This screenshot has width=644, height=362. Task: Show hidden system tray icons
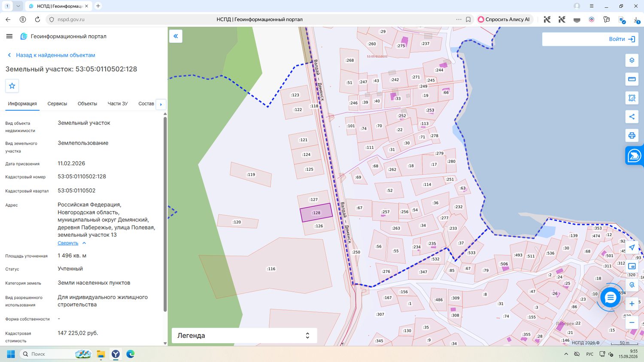(x=566, y=354)
